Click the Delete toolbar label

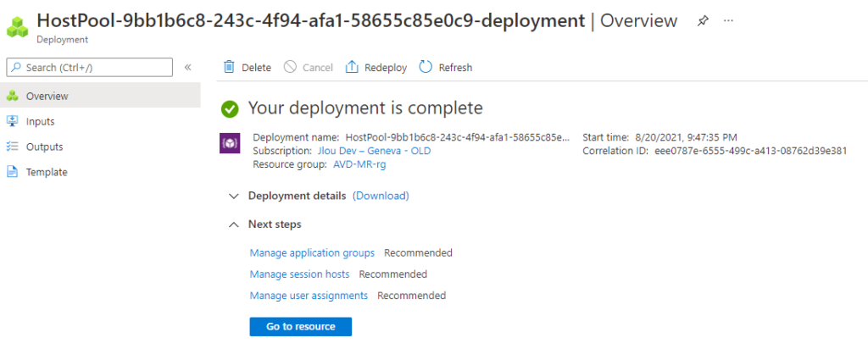coord(256,68)
